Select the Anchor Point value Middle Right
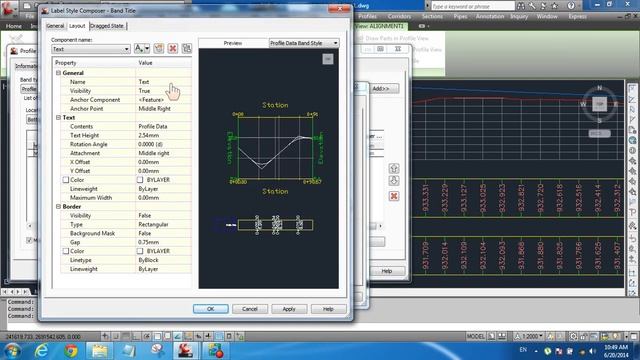640x360 pixels. click(163, 109)
